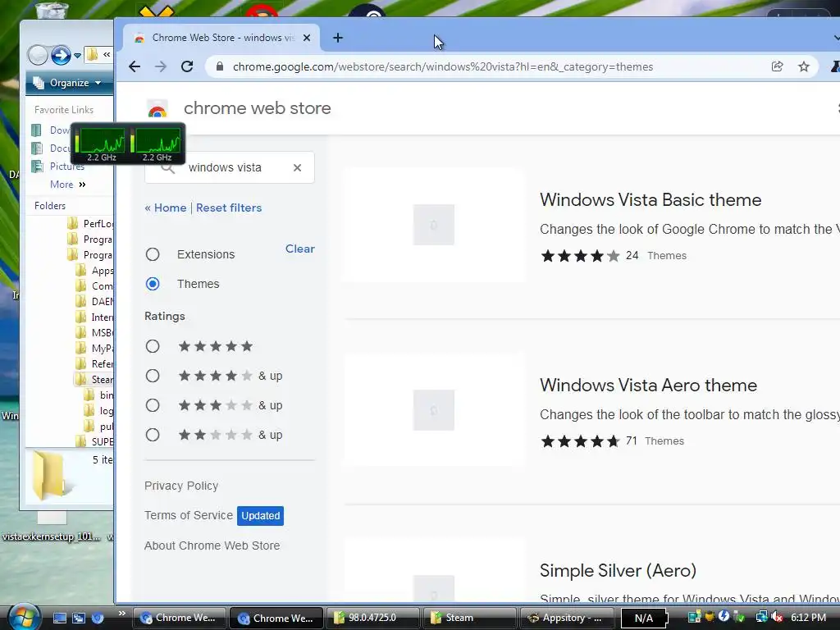
Task: Share this page via address bar icon
Action: click(x=777, y=66)
